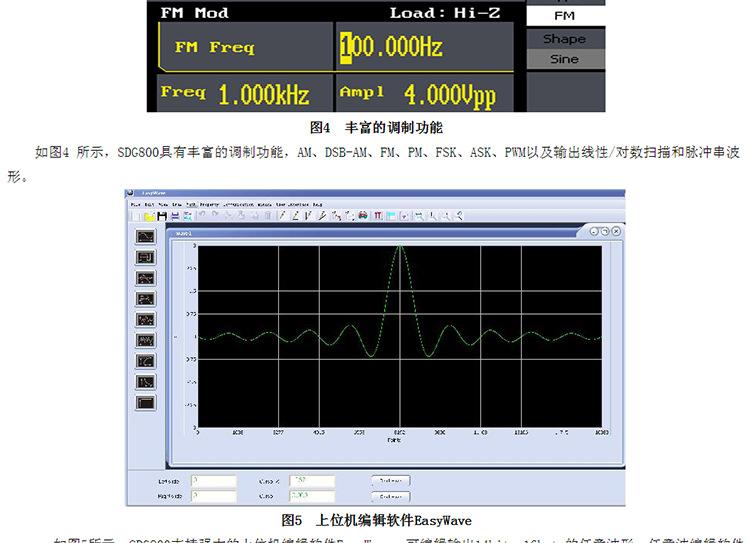
Task: Open the Help menu in EasyWave
Action: [x=317, y=203]
